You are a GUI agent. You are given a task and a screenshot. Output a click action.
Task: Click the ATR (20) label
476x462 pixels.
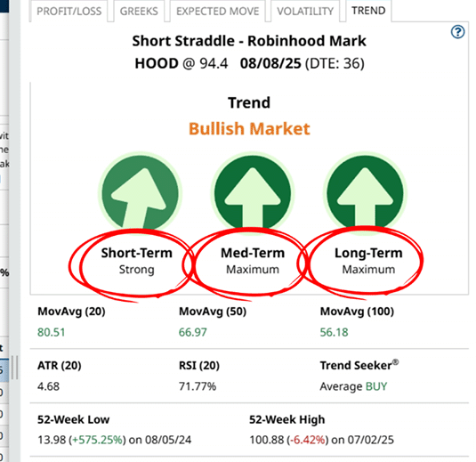click(x=60, y=365)
